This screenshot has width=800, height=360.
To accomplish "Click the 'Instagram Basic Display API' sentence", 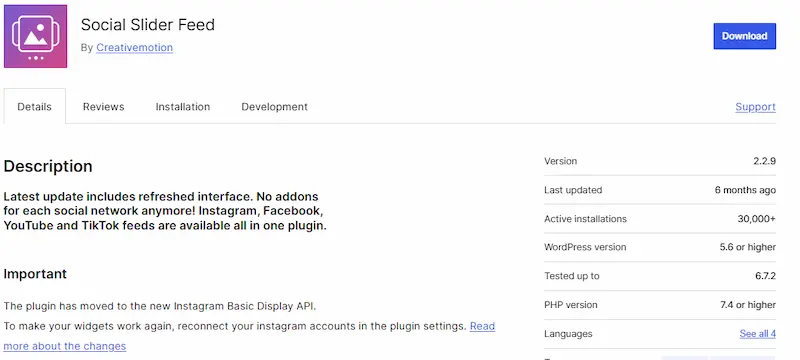I will click(160, 306).
